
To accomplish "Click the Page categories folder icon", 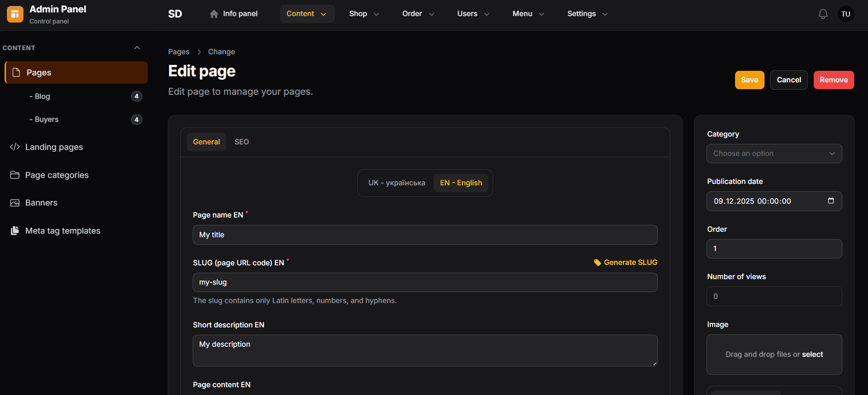I will tap(15, 175).
